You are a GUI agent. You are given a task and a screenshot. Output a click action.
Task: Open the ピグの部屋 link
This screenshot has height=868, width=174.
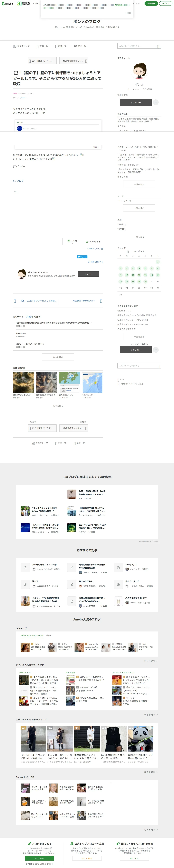click(147, 89)
